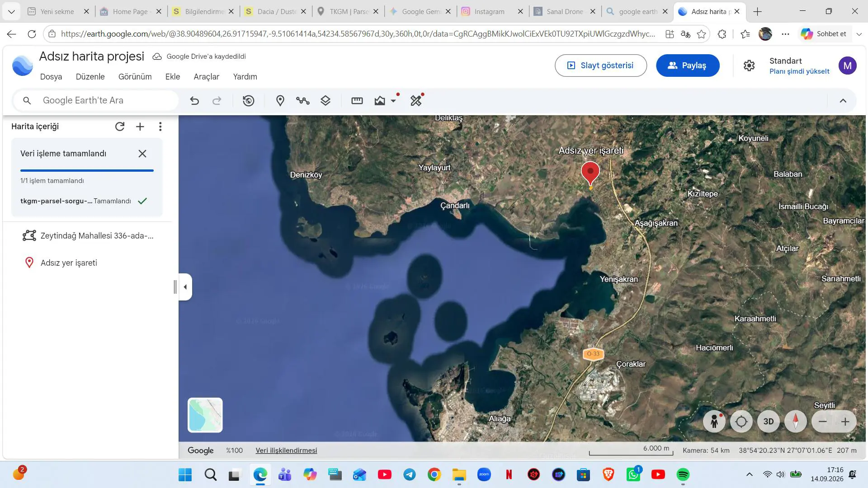
Task: Add new item to Harita içeriği
Action: tap(140, 127)
